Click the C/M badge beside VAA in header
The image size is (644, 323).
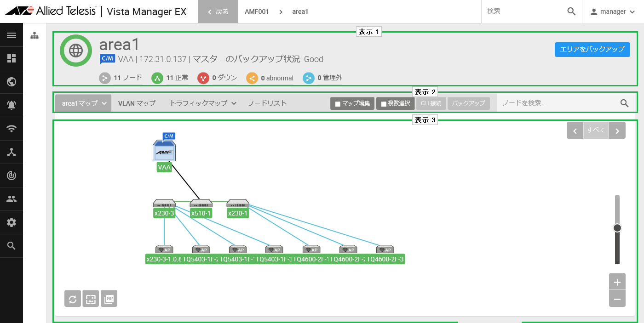107,59
